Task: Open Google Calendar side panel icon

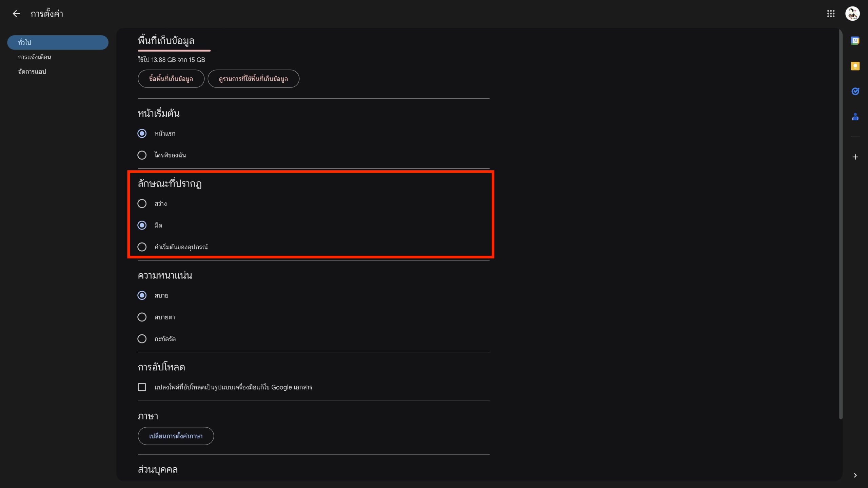Action: (x=855, y=41)
